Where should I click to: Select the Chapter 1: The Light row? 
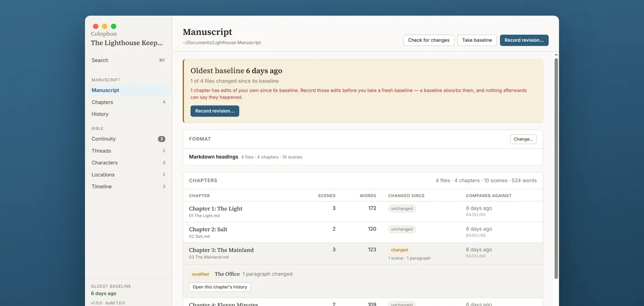click(x=363, y=212)
